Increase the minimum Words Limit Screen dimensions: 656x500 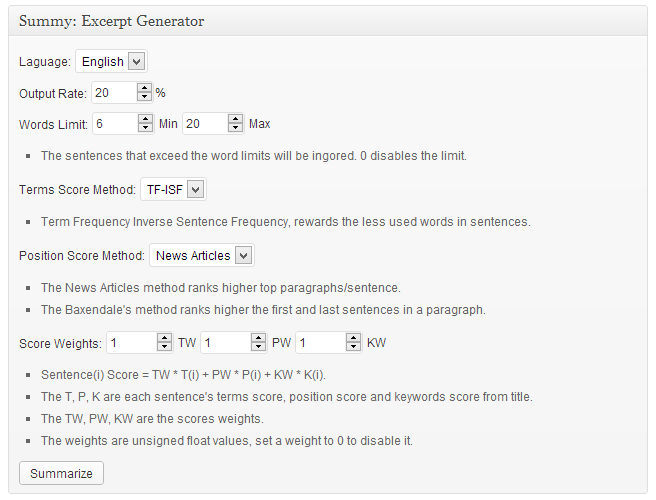point(144,119)
